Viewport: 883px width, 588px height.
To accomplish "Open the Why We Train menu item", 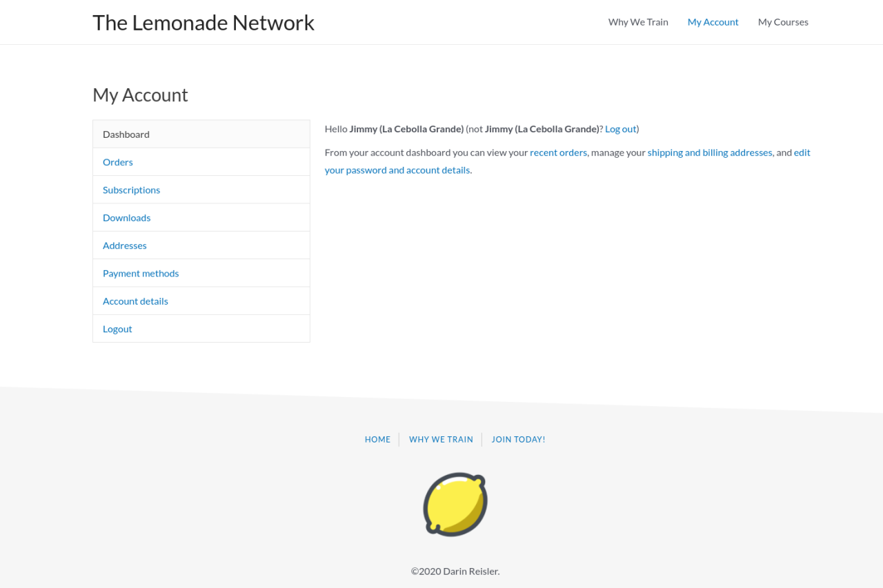I will click(x=638, y=22).
